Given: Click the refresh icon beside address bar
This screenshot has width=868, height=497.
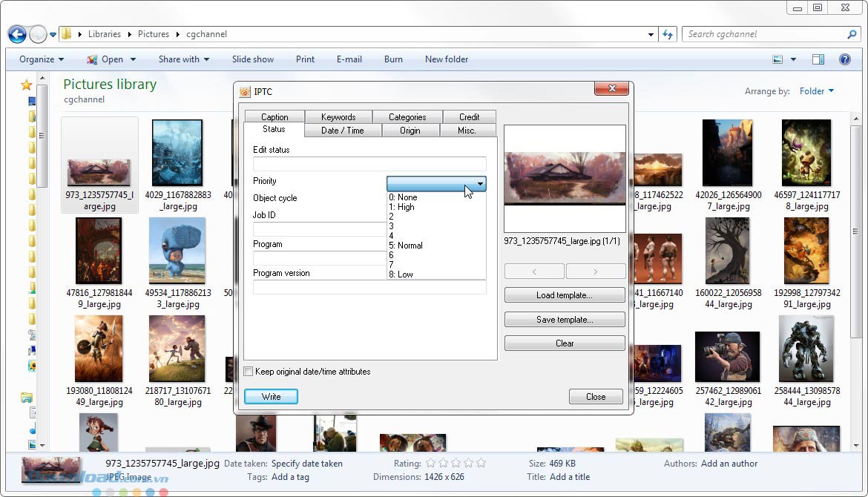Looking at the screenshot, I should [x=668, y=34].
